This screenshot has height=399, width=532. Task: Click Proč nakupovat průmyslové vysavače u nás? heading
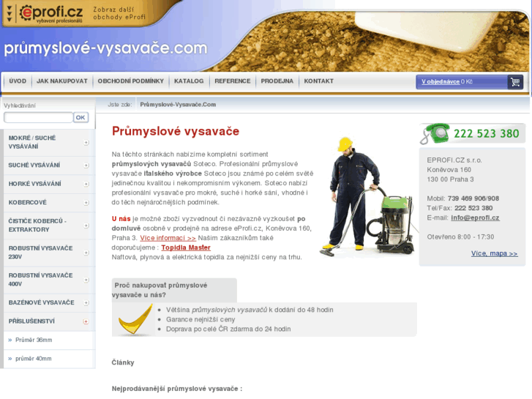coord(160,290)
